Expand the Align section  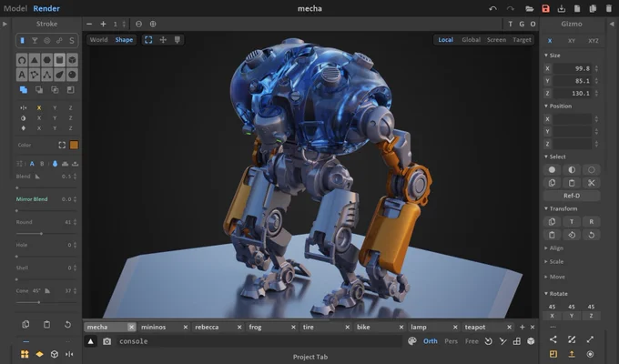[x=553, y=248]
